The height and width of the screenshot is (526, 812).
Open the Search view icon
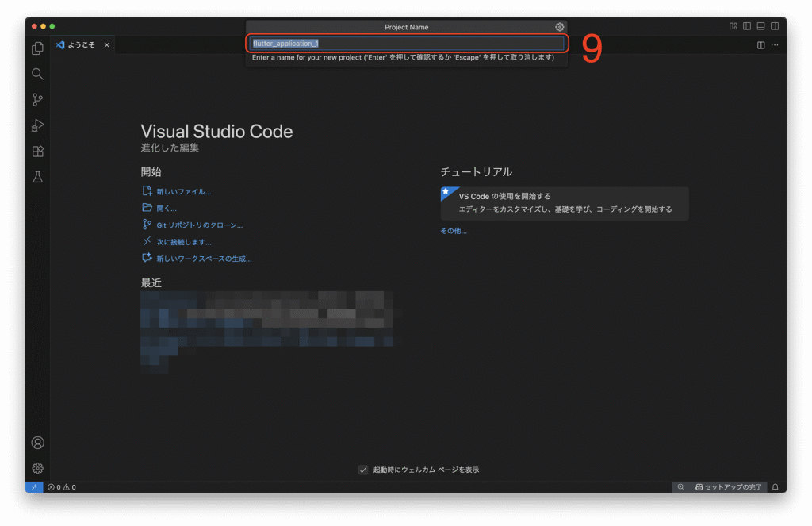[37, 74]
